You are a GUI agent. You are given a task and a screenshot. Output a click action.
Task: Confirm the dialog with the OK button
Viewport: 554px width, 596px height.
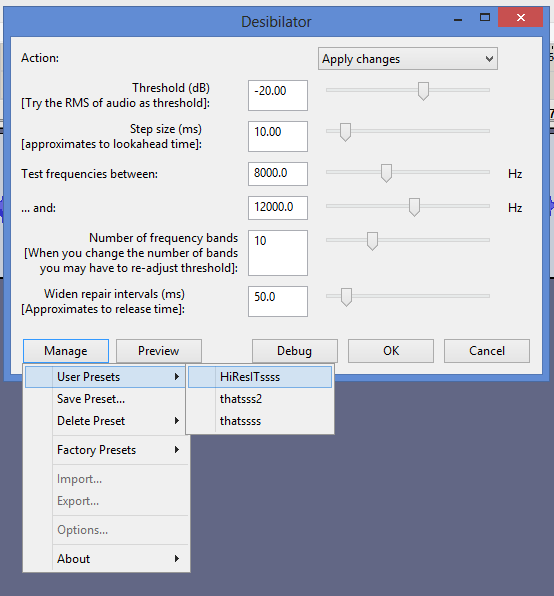pos(391,350)
